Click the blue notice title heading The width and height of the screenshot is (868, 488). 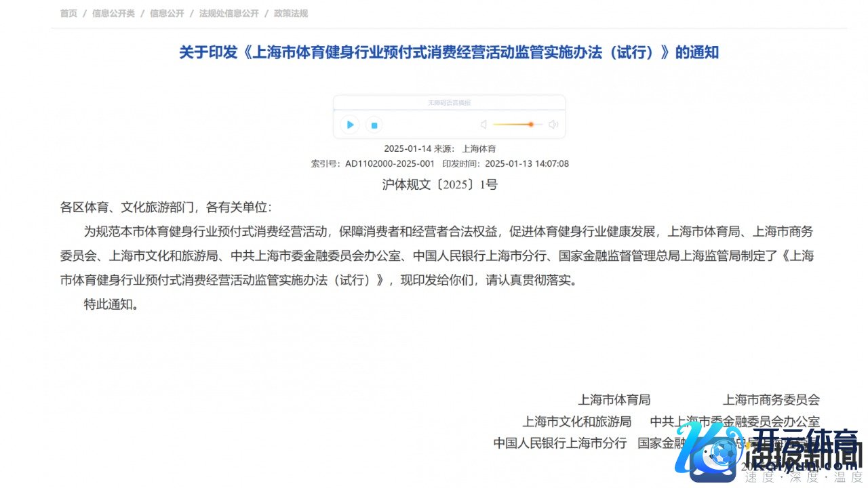tap(448, 53)
